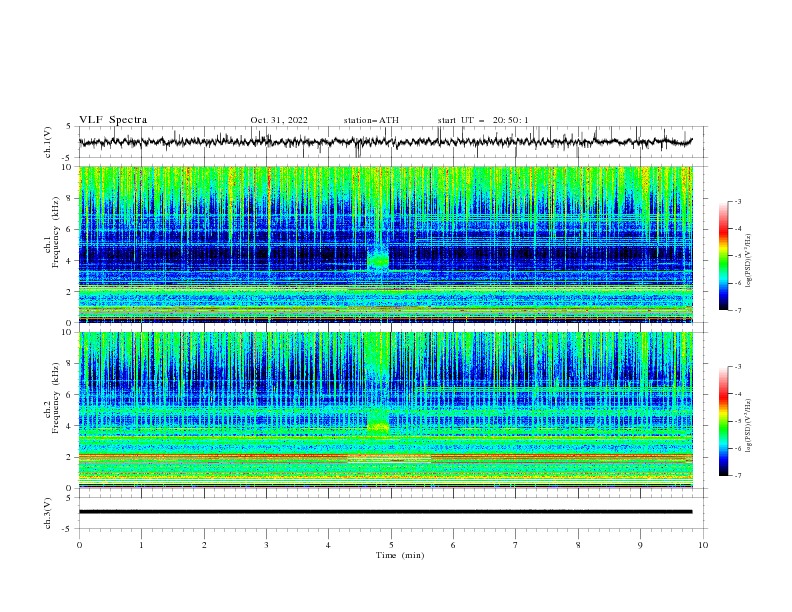Click the ch.1 frequency tick label "2"
Image resolution: width=792 pixels, height=612 pixels.
click(69, 292)
